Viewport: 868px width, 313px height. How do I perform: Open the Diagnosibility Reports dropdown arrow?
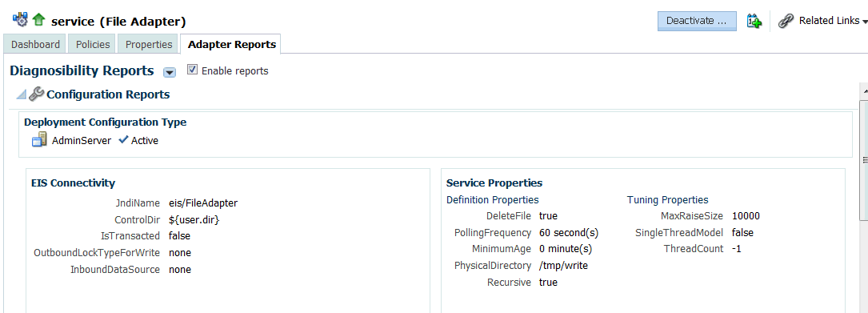pos(170,72)
